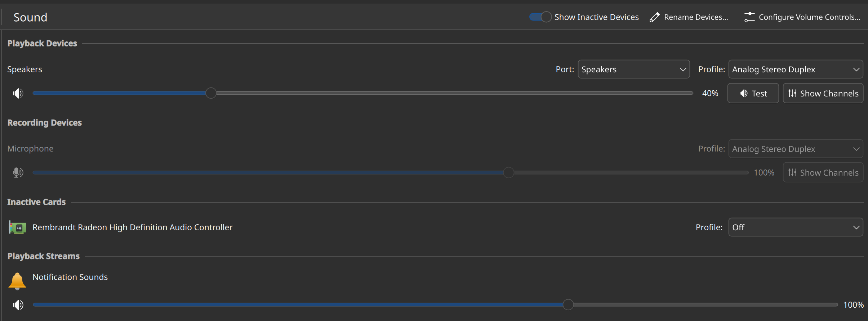
Task: Mute the Speakers via speaker icon
Action: point(18,93)
